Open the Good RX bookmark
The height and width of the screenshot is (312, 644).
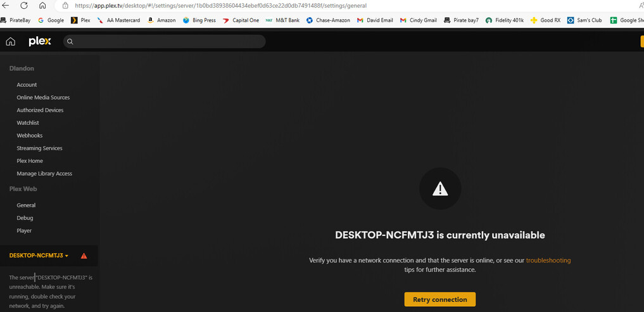(x=545, y=20)
